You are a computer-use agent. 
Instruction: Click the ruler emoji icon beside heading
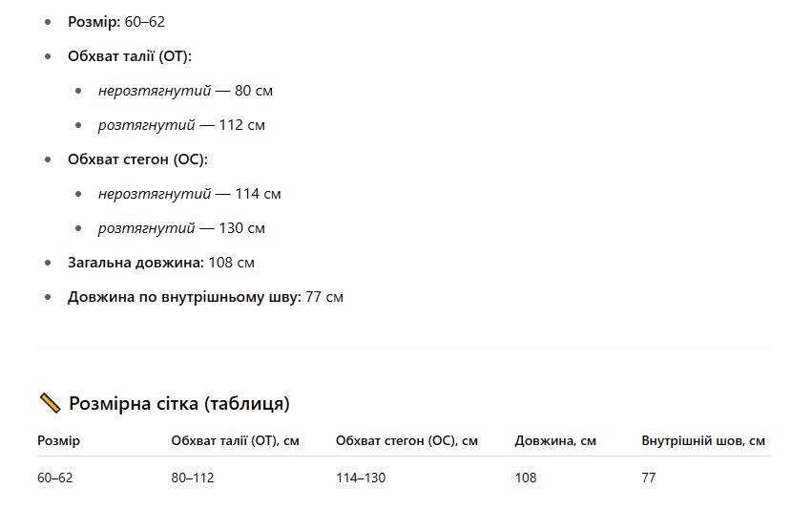click(x=50, y=403)
